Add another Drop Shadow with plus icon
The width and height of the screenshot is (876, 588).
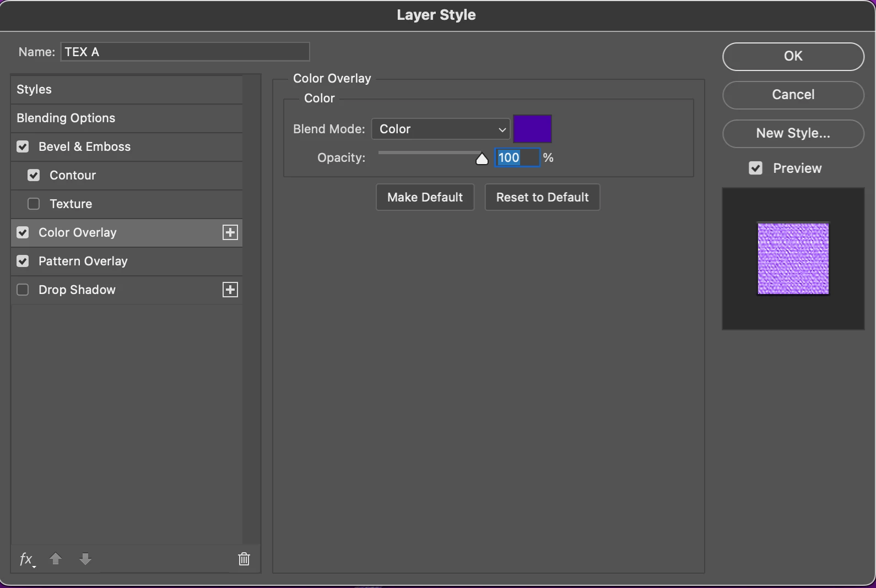(x=230, y=290)
